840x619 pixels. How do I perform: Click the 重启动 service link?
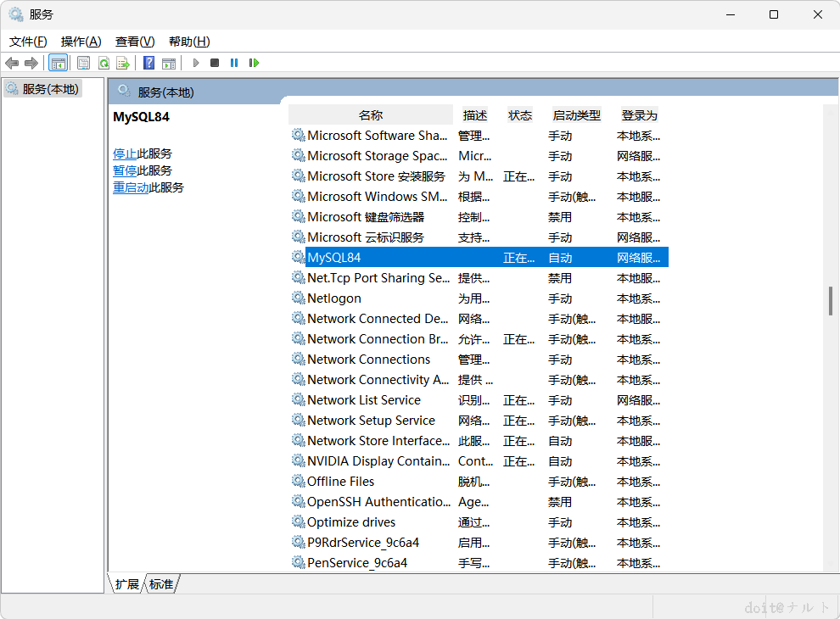[130, 187]
